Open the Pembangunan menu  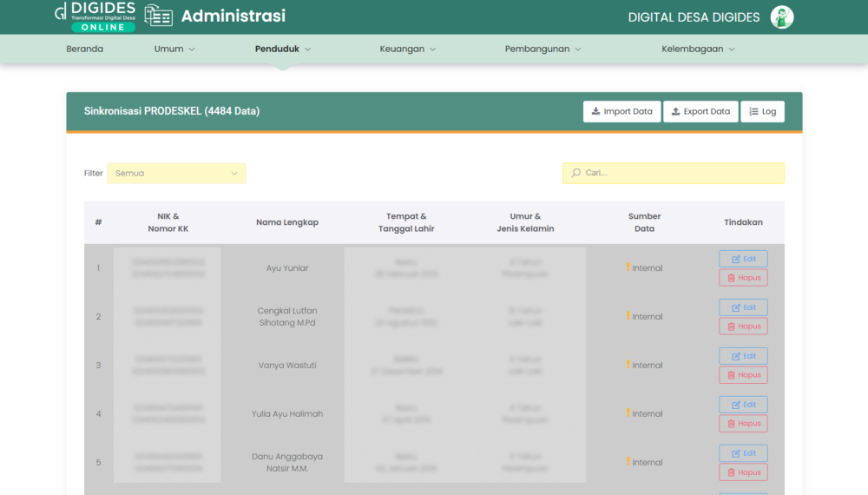coord(542,49)
